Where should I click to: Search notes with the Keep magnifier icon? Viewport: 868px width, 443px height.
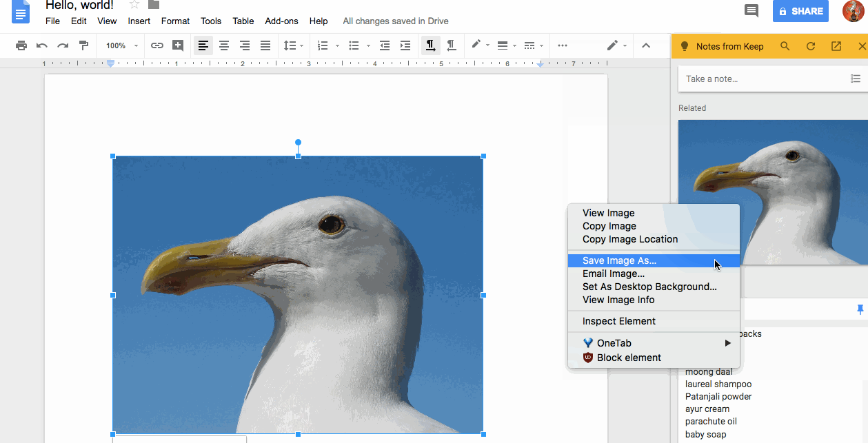tap(785, 46)
